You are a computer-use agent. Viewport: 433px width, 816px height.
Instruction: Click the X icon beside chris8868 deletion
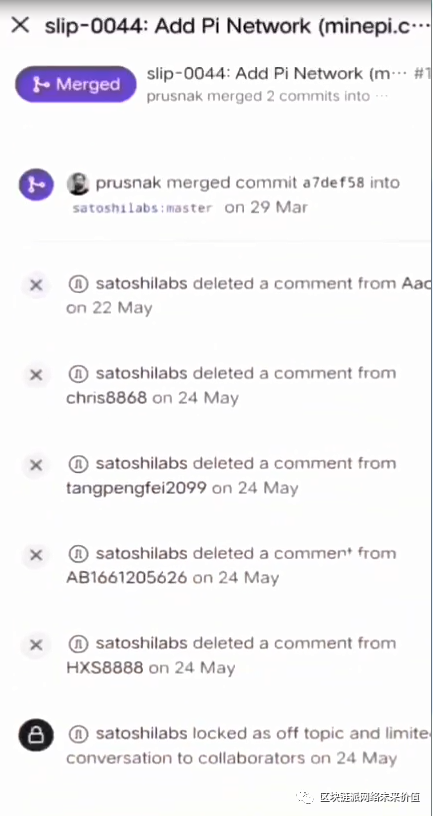[x=36, y=375]
